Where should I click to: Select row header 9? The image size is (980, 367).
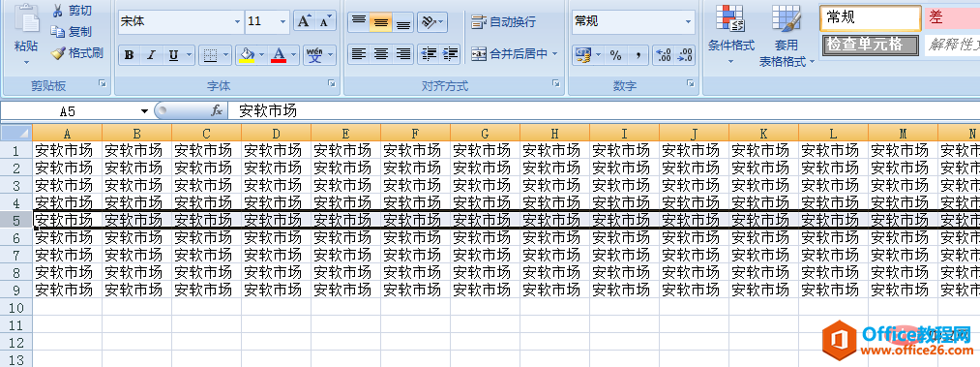click(16, 291)
